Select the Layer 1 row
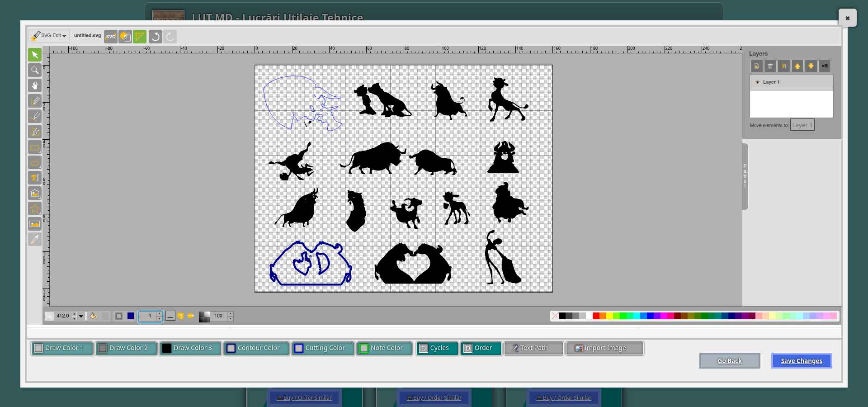868x407 pixels. [792, 82]
